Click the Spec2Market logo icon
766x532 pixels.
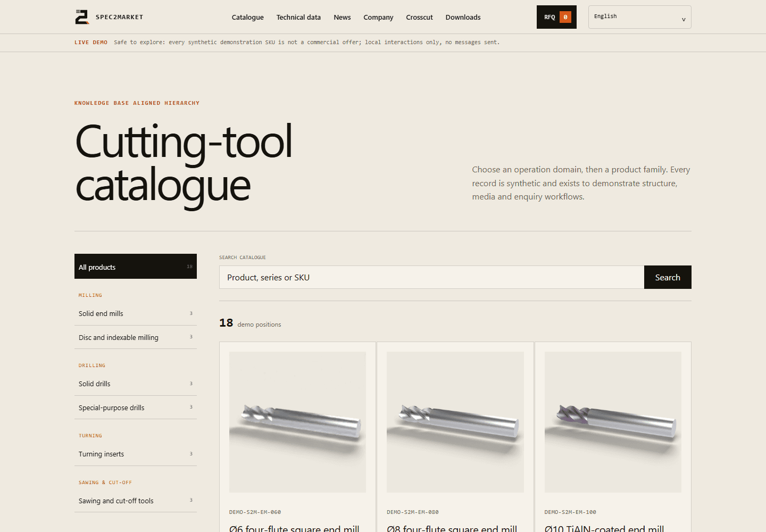[x=81, y=17]
